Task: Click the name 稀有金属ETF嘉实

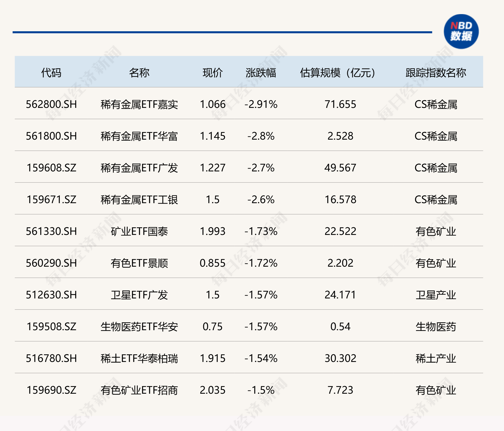Action: click(x=139, y=104)
